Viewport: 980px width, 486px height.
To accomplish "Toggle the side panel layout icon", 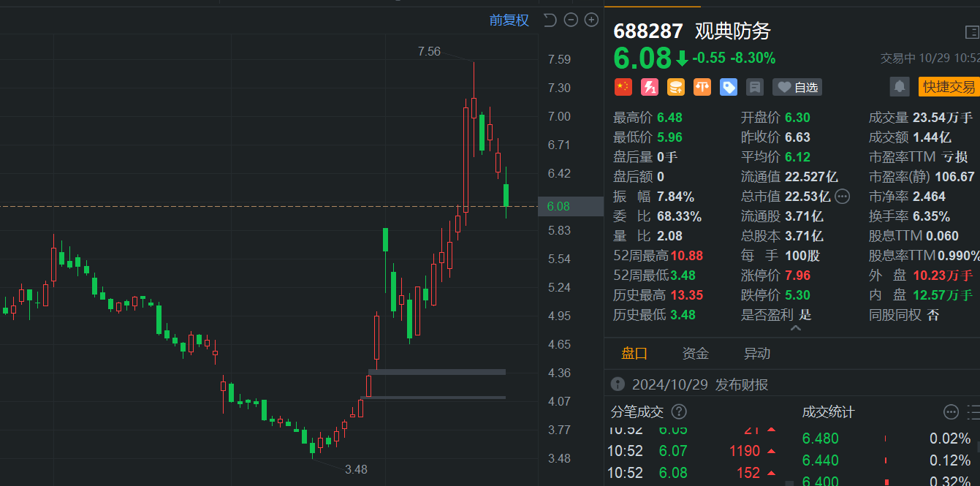I will click(972, 32).
